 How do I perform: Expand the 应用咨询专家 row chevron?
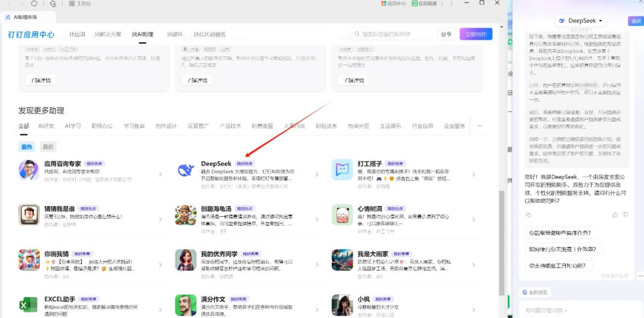(x=160, y=174)
